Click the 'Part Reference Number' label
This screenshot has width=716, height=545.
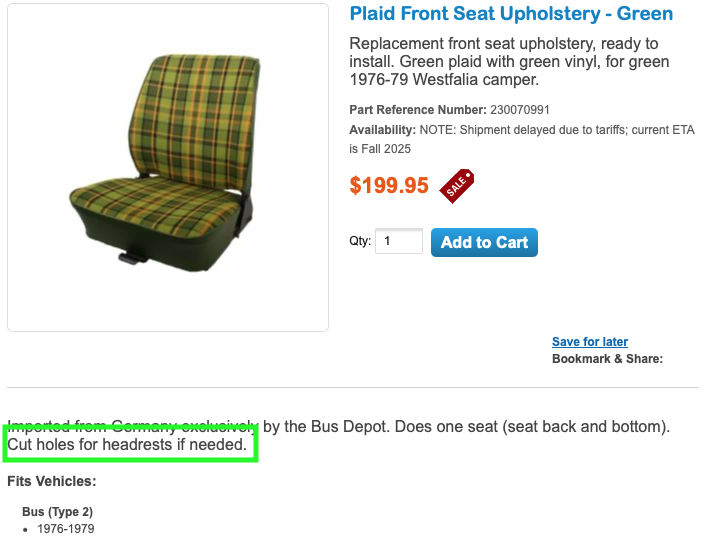418,110
